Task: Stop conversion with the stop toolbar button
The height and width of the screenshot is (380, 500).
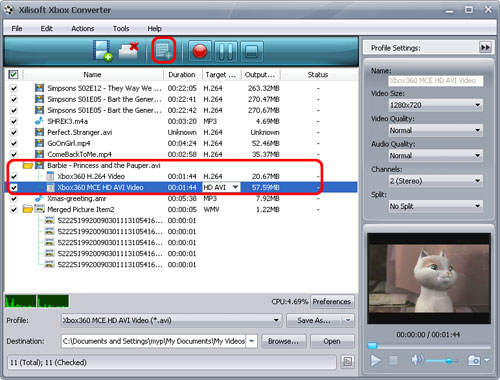Action: (251, 51)
